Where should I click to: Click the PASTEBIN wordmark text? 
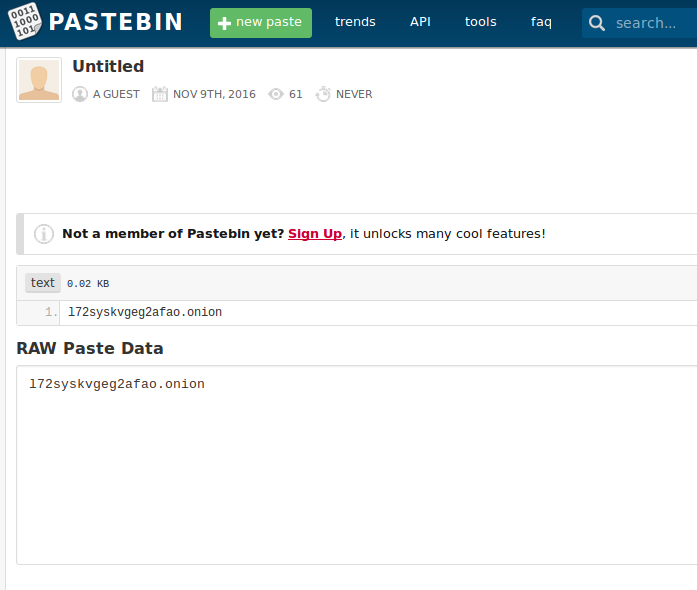(x=116, y=22)
